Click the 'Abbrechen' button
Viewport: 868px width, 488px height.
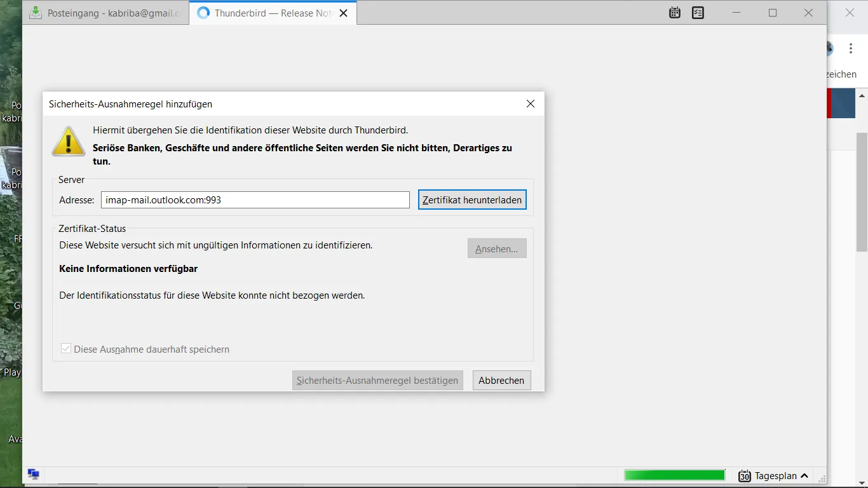click(501, 380)
